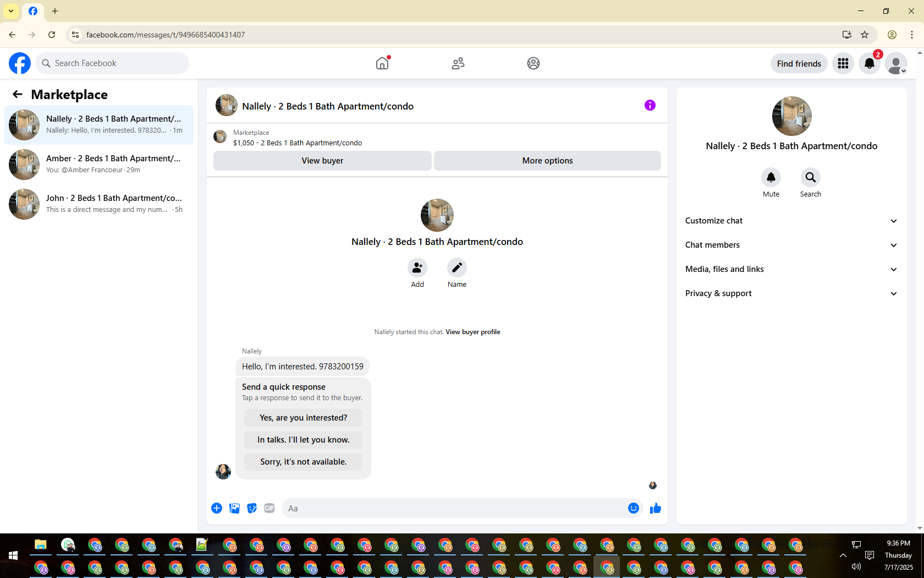Click the More options button
Image resolution: width=924 pixels, height=578 pixels.
(547, 161)
